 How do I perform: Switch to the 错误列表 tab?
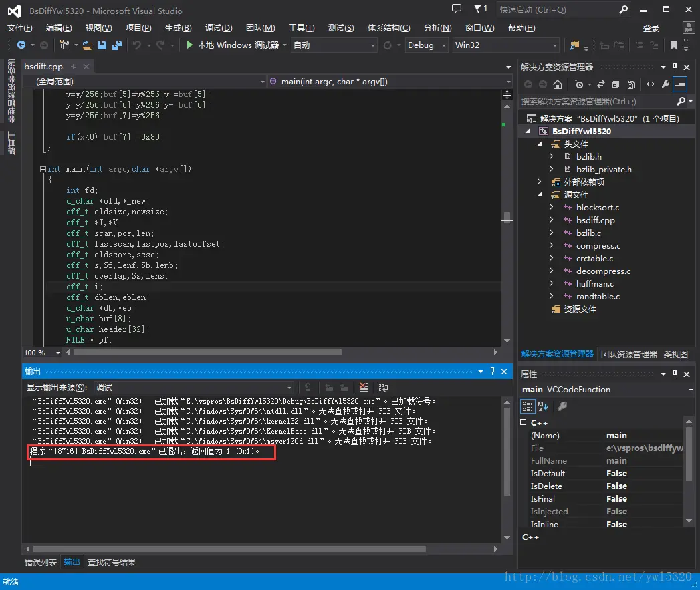click(x=41, y=563)
